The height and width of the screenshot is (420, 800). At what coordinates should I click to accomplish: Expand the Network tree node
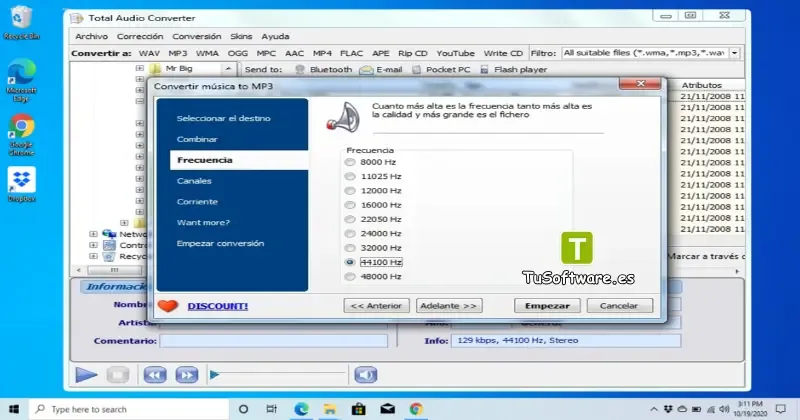tap(93, 234)
